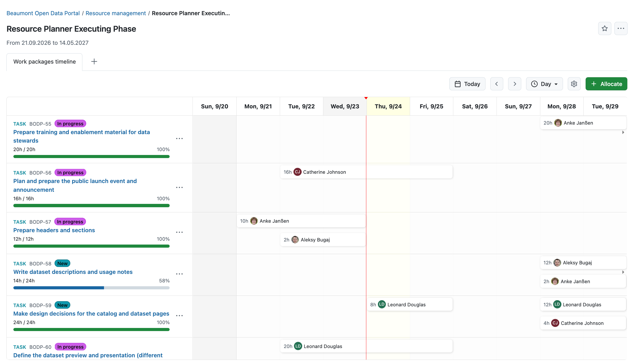This screenshot has width=634, height=364.
Task: Click In progress status badge of BODP-60
Action: 70,347
